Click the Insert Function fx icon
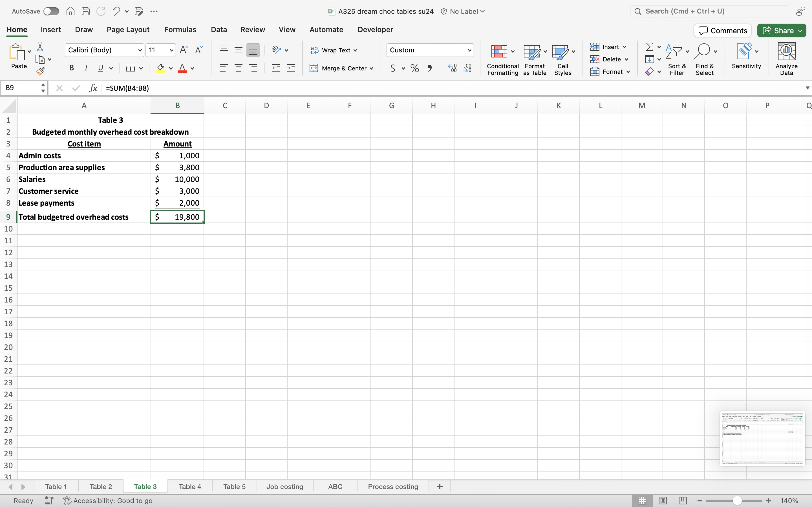The image size is (812, 507). [x=93, y=88]
